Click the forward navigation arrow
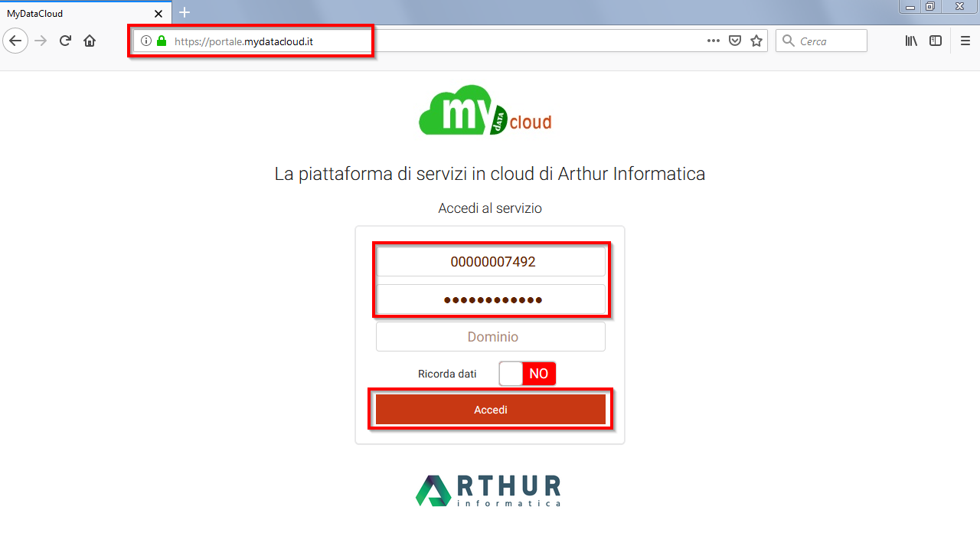 coord(41,41)
